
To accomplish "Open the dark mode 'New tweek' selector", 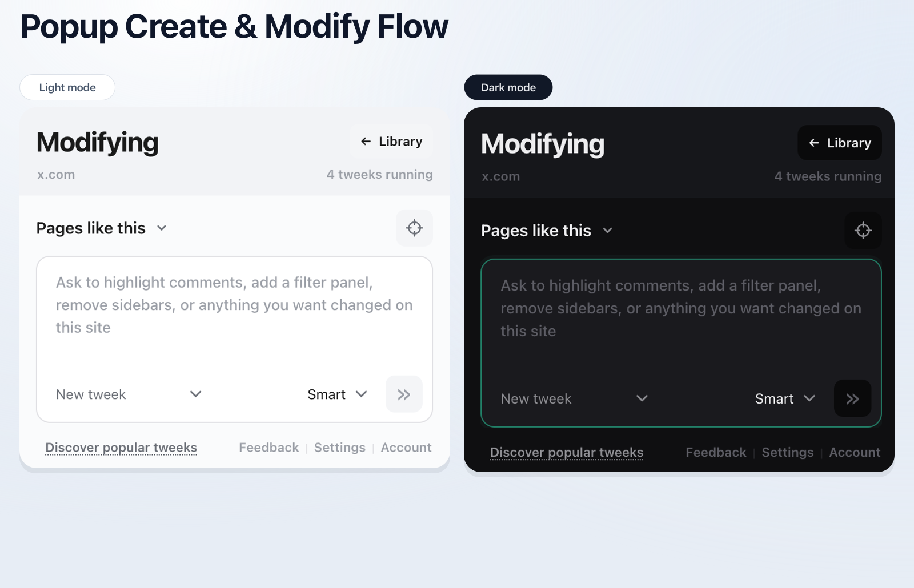I will click(642, 398).
